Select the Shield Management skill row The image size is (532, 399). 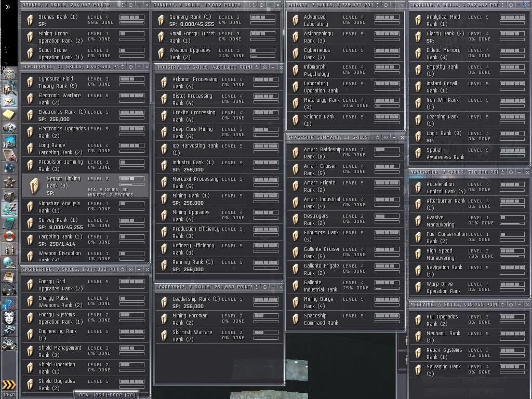tap(85, 351)
